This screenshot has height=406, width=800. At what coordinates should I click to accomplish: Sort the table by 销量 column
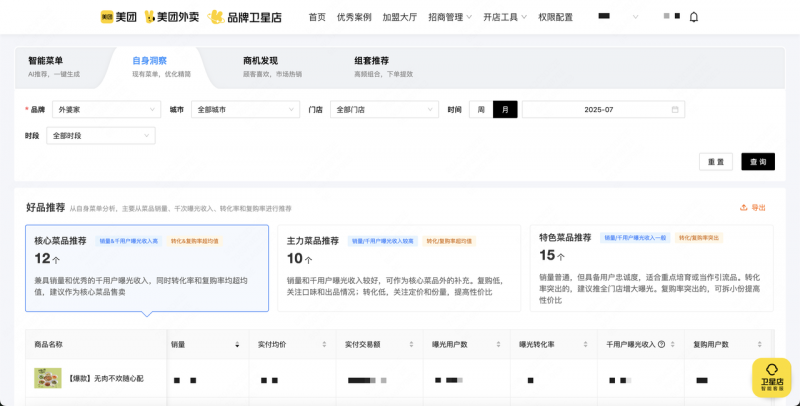click(237, 344)
